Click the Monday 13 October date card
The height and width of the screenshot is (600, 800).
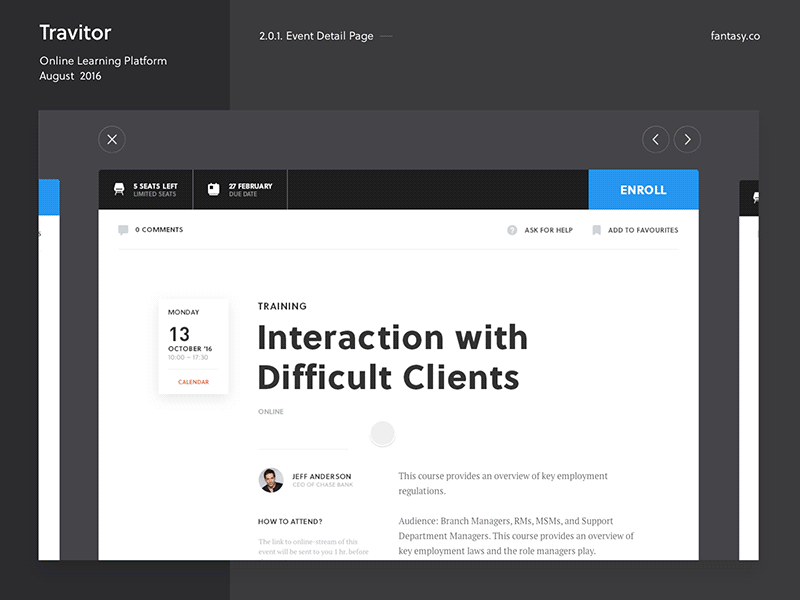tap(193, 340)
